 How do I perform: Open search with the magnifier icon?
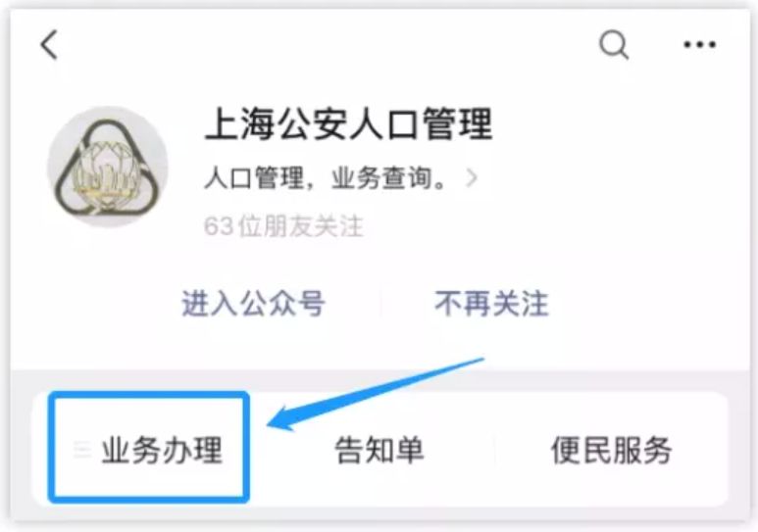614,45
